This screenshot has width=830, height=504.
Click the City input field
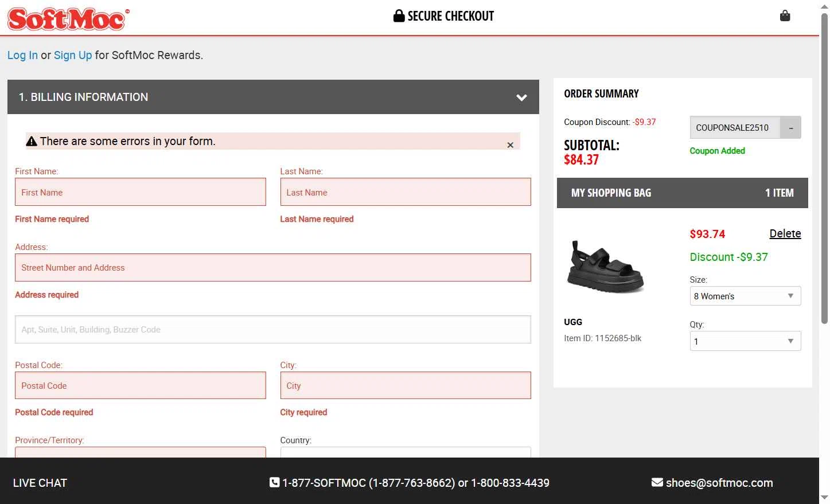(406, 385)
